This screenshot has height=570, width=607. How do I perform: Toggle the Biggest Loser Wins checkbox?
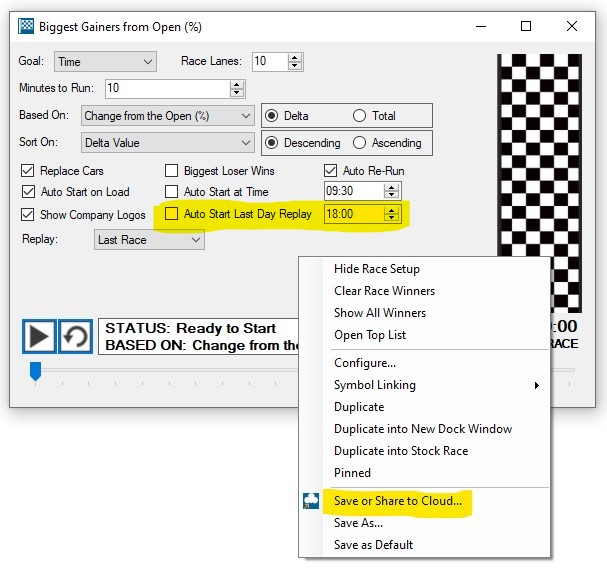click(x=172, y=171)
